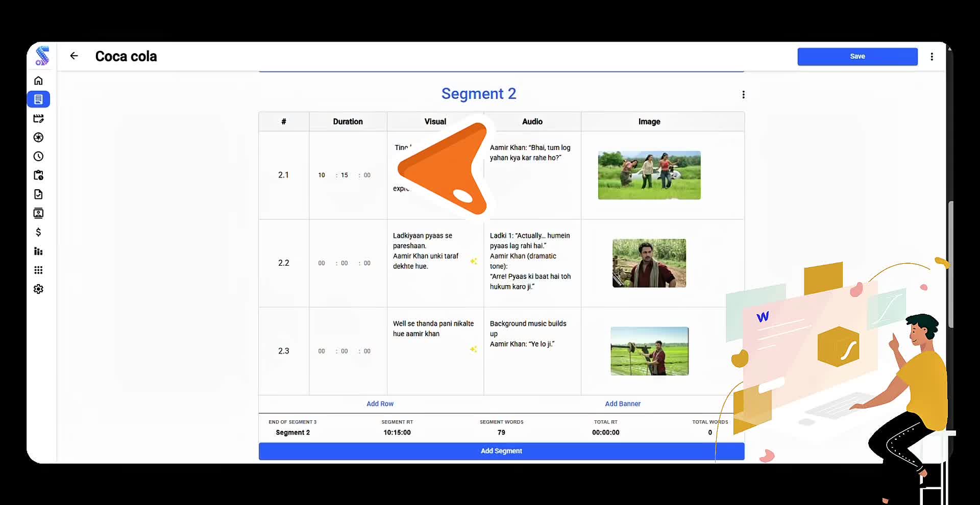Screen dimensions: 980x505
Task: Open the settings gear sidebar icon
Action: click(38, 289)
